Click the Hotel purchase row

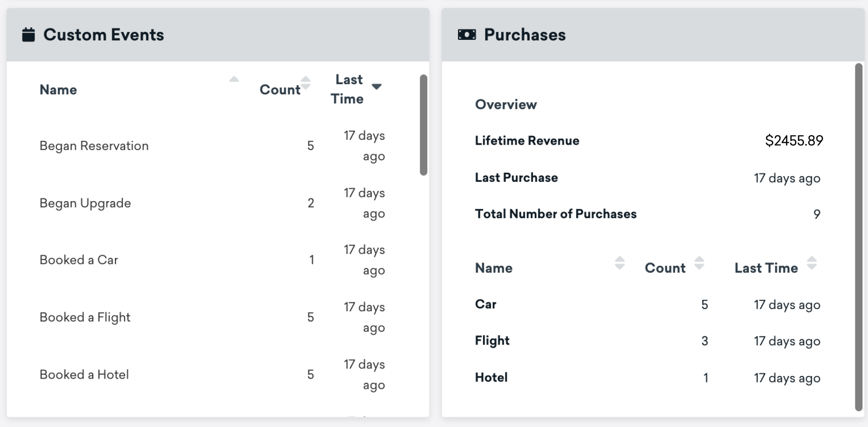(x=491, y=378)
